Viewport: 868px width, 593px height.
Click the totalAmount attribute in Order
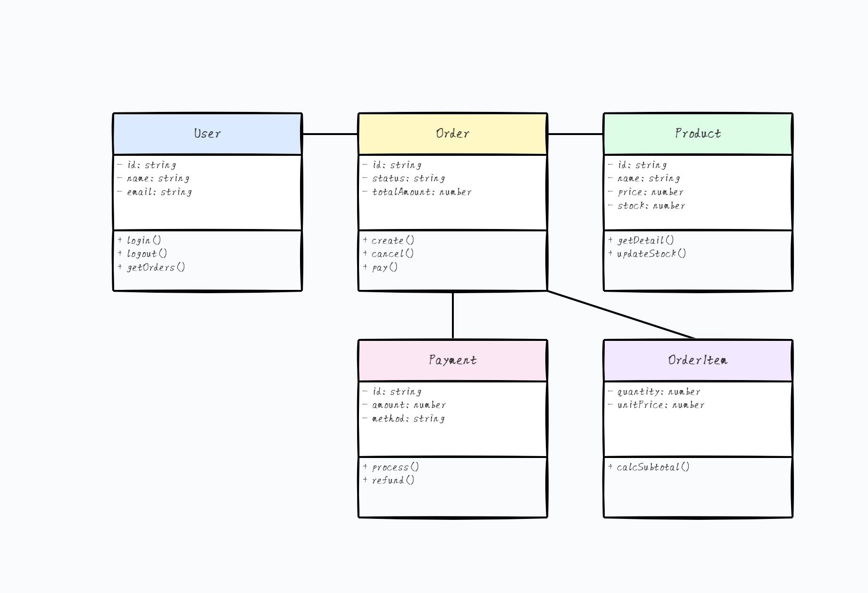417,192
